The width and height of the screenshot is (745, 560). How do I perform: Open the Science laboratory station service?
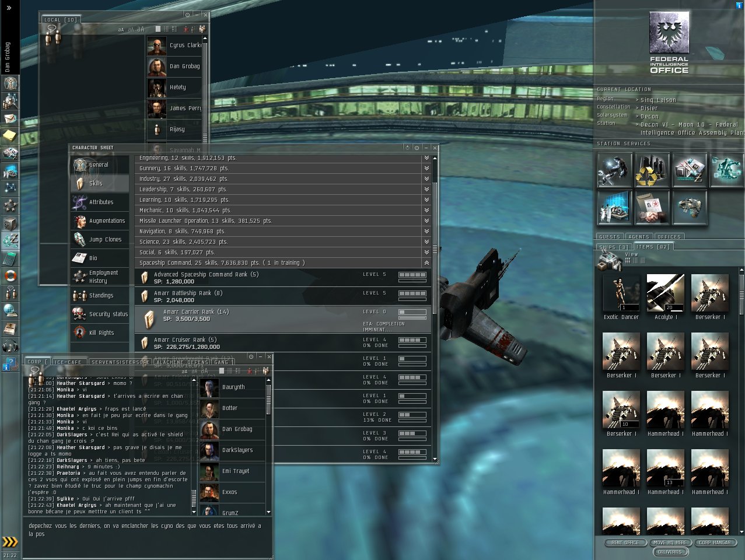[614, 207]
